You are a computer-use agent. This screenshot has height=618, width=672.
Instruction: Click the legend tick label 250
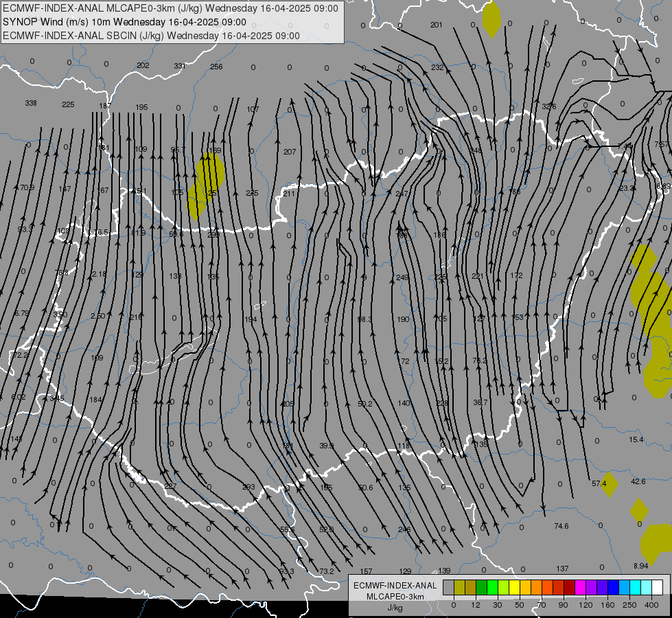click(x=629, y=605)
